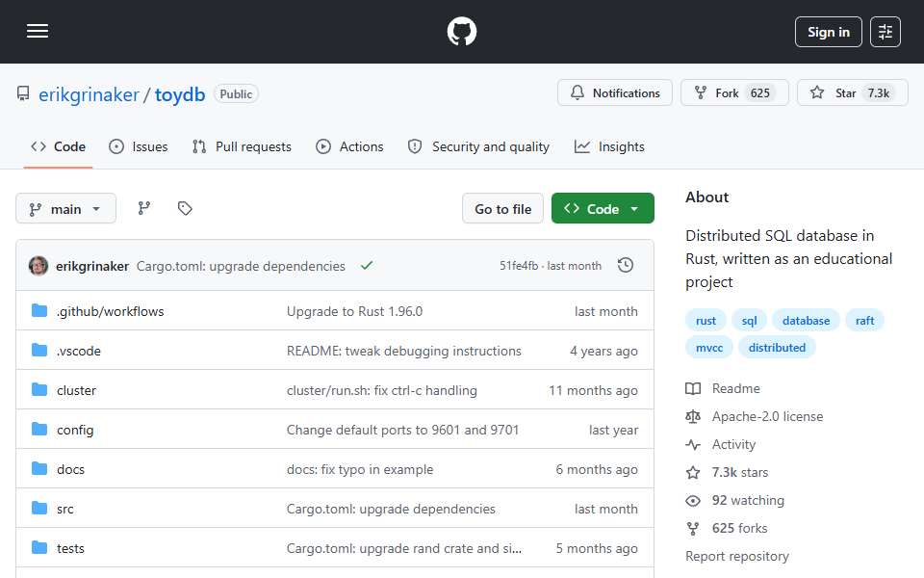Viewport: 924px width, 578px height.
Task: Open the Readme link
Action: tap(735, 388)
